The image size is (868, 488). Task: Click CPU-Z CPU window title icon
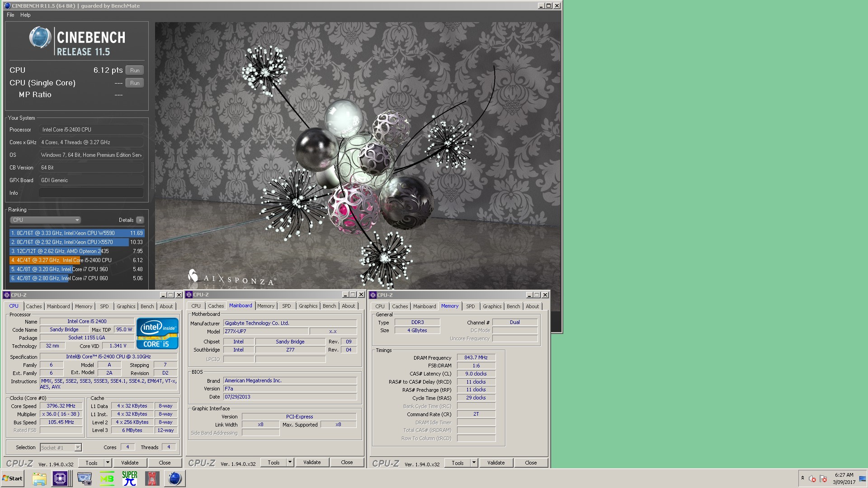(7, 295)
